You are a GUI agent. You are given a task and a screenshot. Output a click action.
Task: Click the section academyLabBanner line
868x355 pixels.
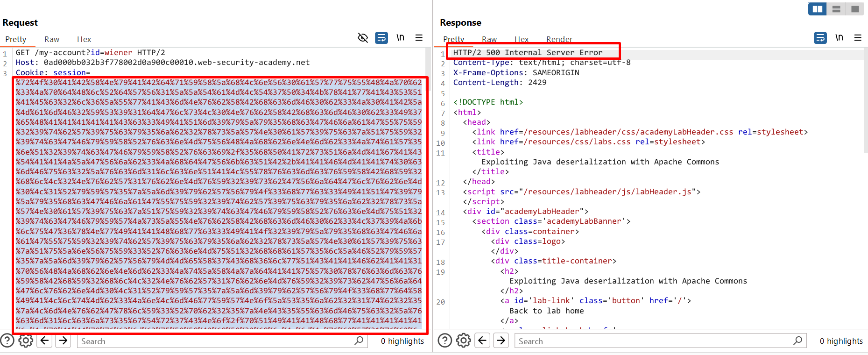coord(551,221)
